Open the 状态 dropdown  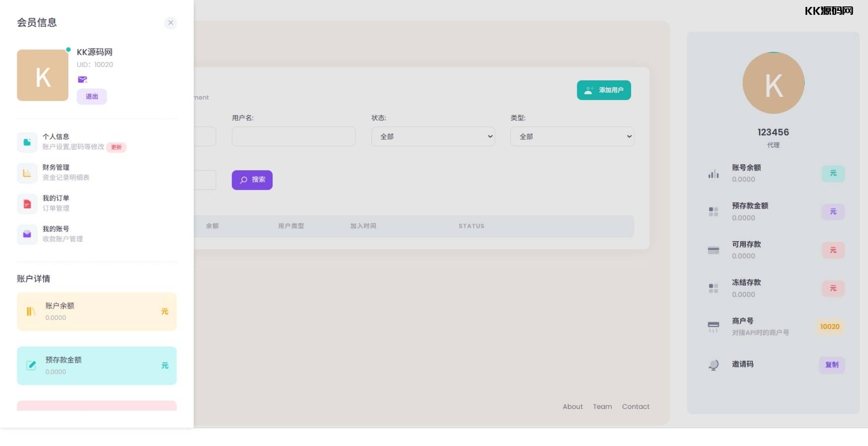(x=433, y=136)
